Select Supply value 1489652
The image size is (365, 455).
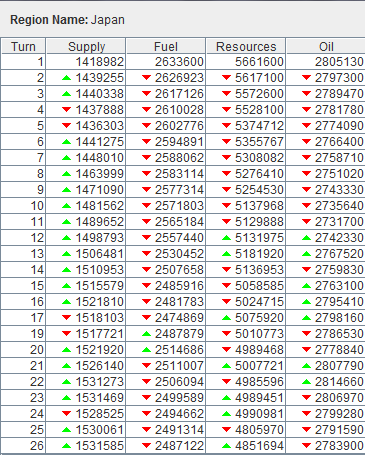(x=100, y=222)
